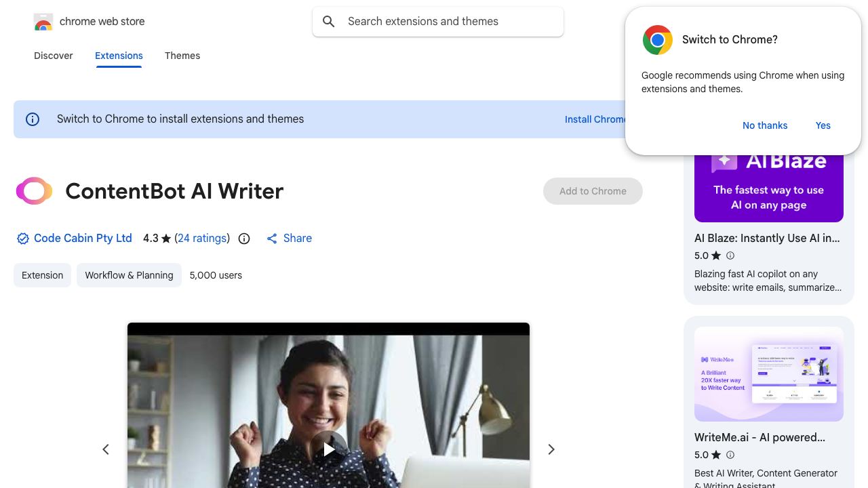The height and width of the screenshot is (488, 868).
Task: Click info icon next to WriteMe.ai rating
Action: pos(730,455)
